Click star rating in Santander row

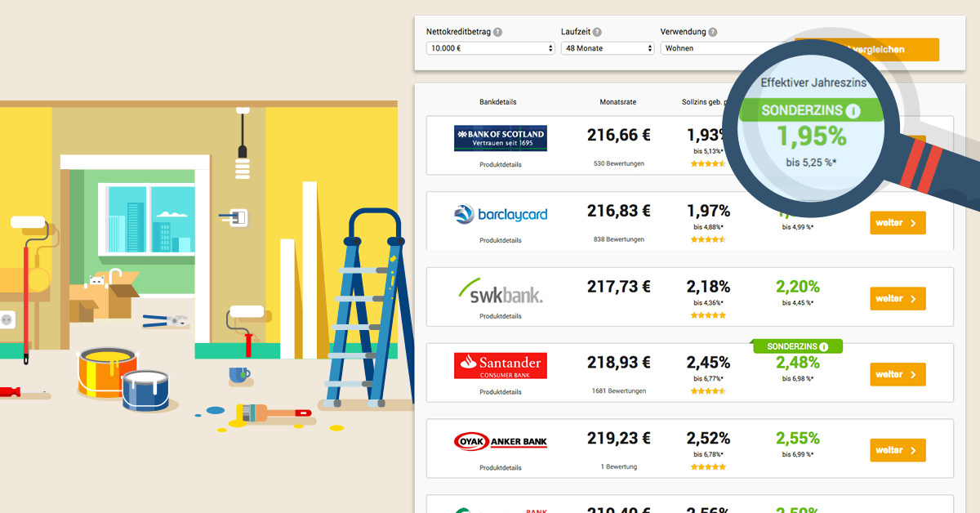(x=708, y=391)
